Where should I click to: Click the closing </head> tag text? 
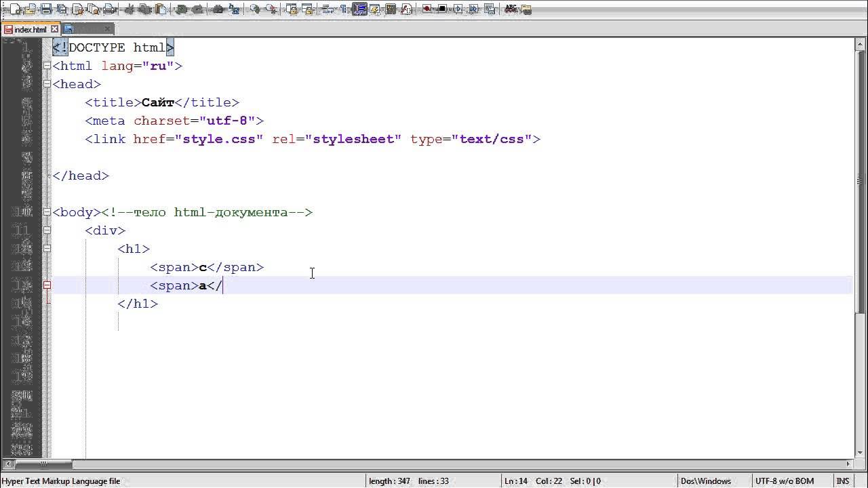coord(81,176)
